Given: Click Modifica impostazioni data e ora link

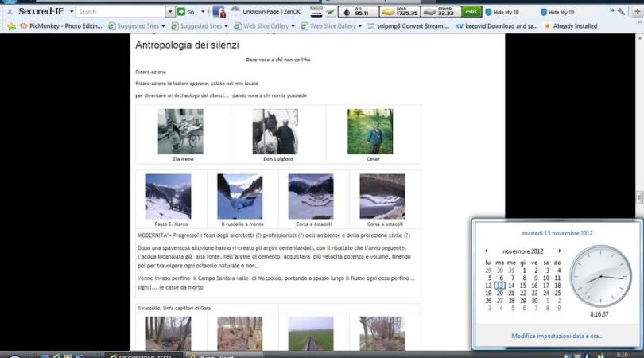Looking at the screenshot, I should point(557,337).
